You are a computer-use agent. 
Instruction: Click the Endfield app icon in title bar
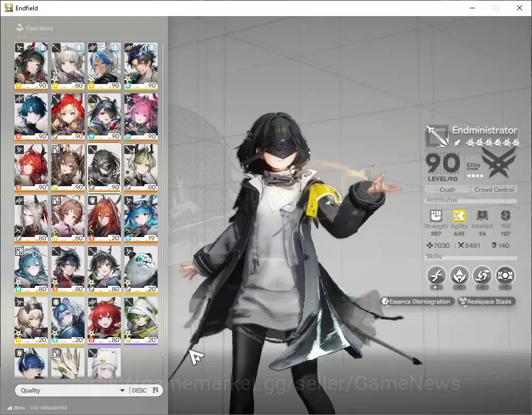click(x=8, y=8)
